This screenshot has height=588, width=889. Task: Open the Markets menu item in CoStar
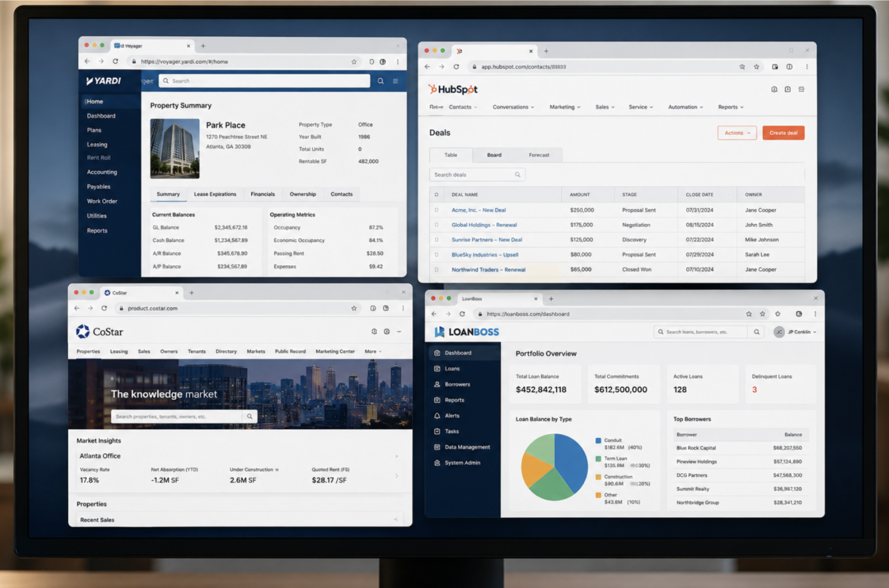click(x=256, y=351)
